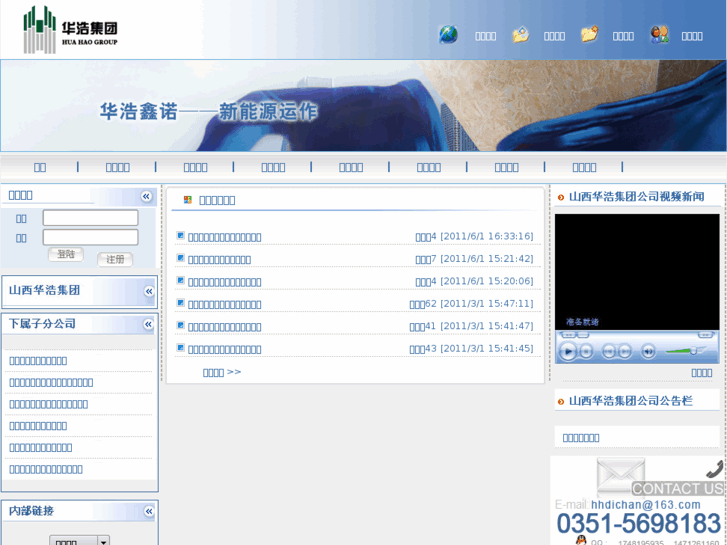Click the black video display area
This screenshot has width=727, height=545.
point(637,272)
